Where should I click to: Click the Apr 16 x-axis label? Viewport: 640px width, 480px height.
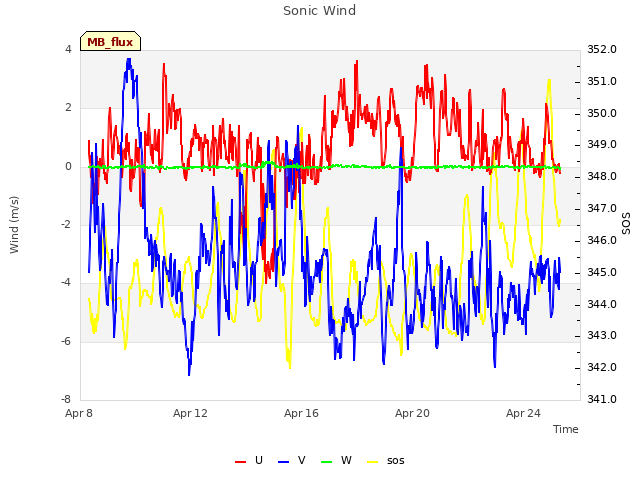tap(301, 413)
